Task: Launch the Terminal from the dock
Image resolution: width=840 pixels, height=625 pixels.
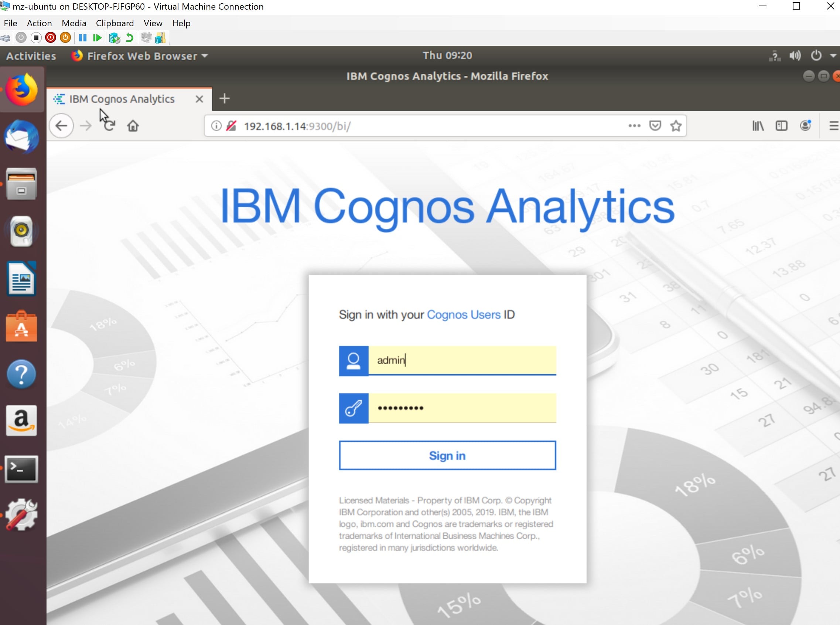Action: (x=21, y=469)
